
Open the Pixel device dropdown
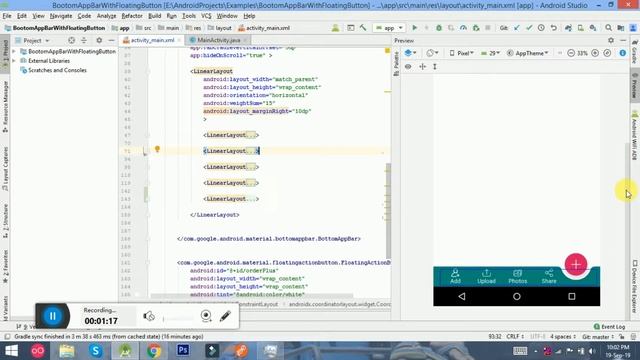tap(462, 53)
